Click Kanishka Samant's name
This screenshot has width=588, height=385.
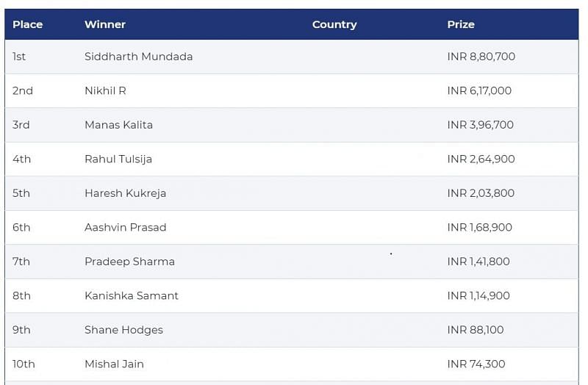click(132, 295)
